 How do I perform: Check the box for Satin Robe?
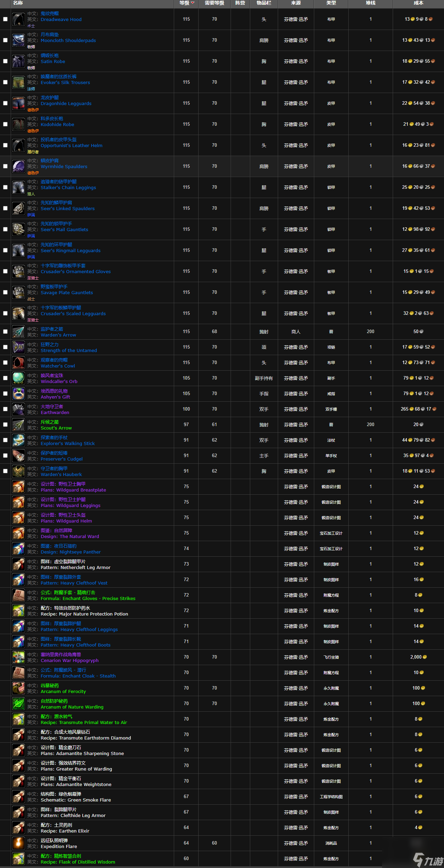[x=5, y=61]
